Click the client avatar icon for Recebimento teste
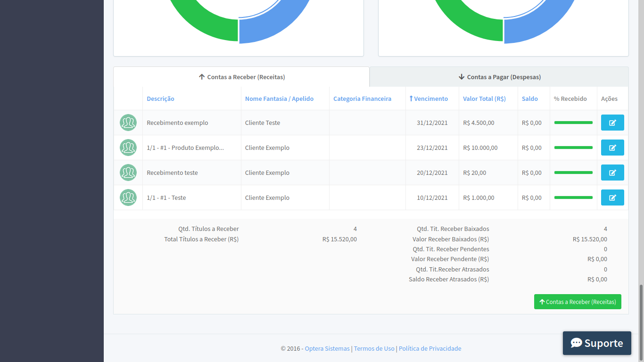Screen dimensions: 644x362 coord(128,173)
